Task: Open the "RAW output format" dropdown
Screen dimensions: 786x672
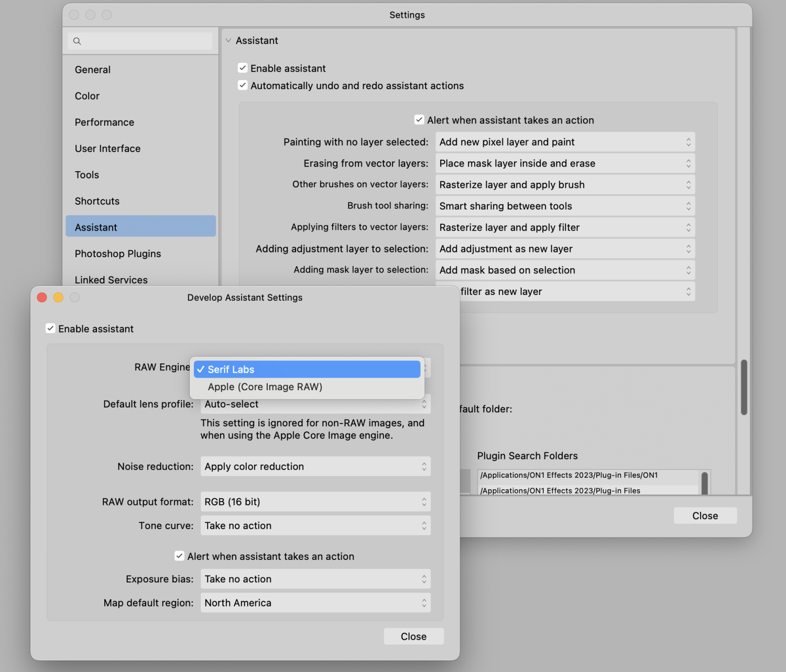Action: pyautogui.click(x=314, y=501)
